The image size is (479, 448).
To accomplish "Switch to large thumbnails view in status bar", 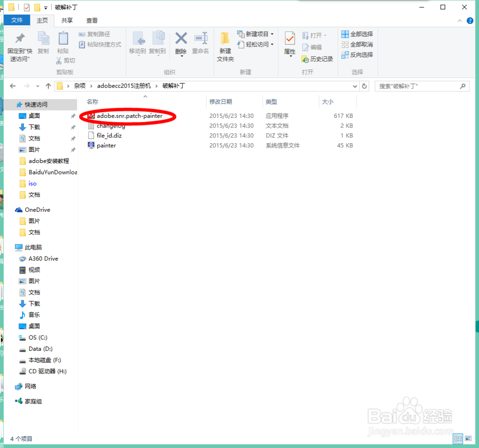I will click(x=468, y=438).
